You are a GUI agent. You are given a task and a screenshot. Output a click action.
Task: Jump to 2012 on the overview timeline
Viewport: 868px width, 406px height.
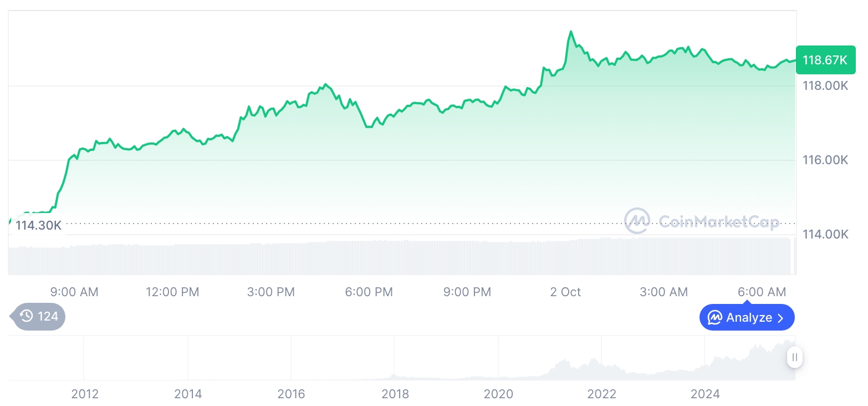tap(85, 394)
